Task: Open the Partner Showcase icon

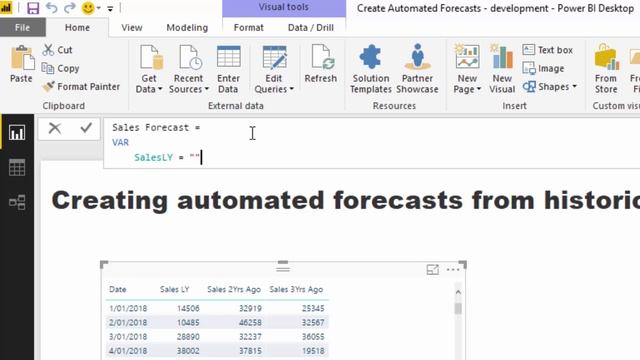Action: point(417,57)
